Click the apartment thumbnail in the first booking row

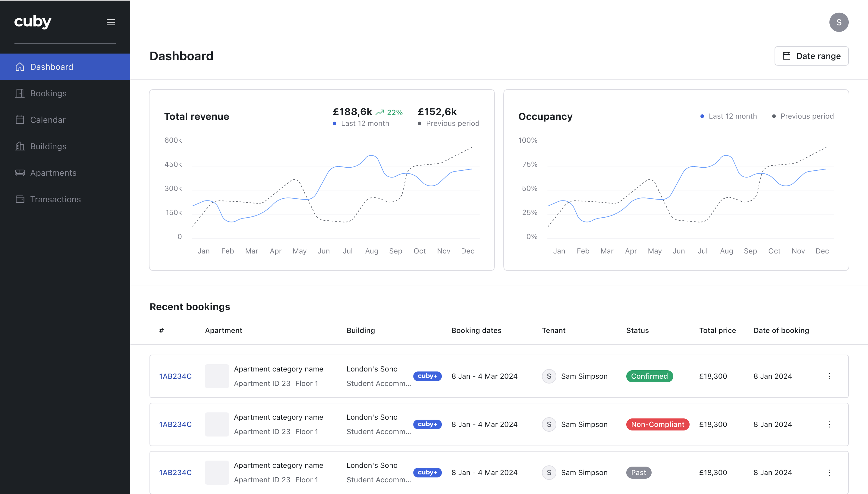tap(217, 376)
